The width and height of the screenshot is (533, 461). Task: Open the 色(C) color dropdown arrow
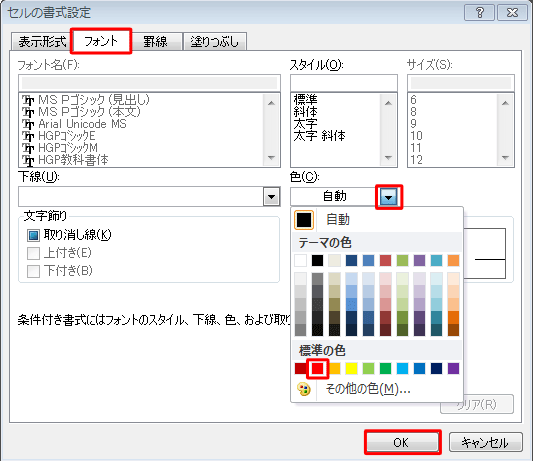click(x=389, y=197)
